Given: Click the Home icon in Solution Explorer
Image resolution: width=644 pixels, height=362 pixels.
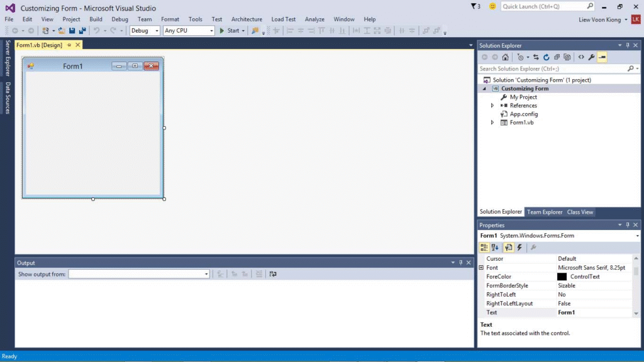Looking at the screenshot, I should [x=505, y=57].
